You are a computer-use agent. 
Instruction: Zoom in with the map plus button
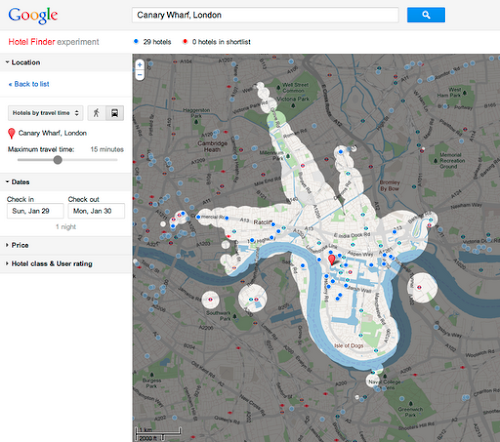point(140,64)
